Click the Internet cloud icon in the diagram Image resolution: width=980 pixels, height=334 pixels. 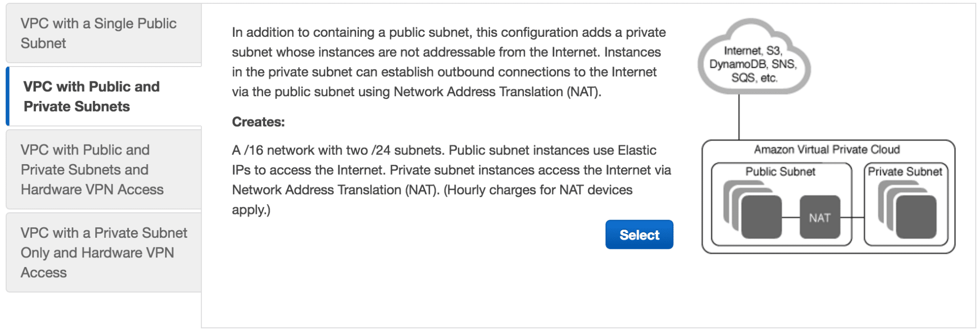click(x=753, y=57)
